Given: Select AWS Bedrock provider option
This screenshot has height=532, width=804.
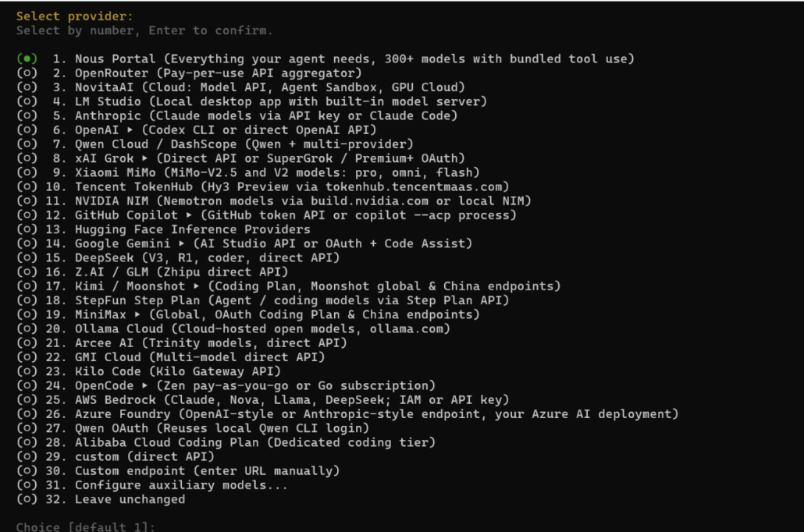Looking at the screenshot, I should 263,400.
